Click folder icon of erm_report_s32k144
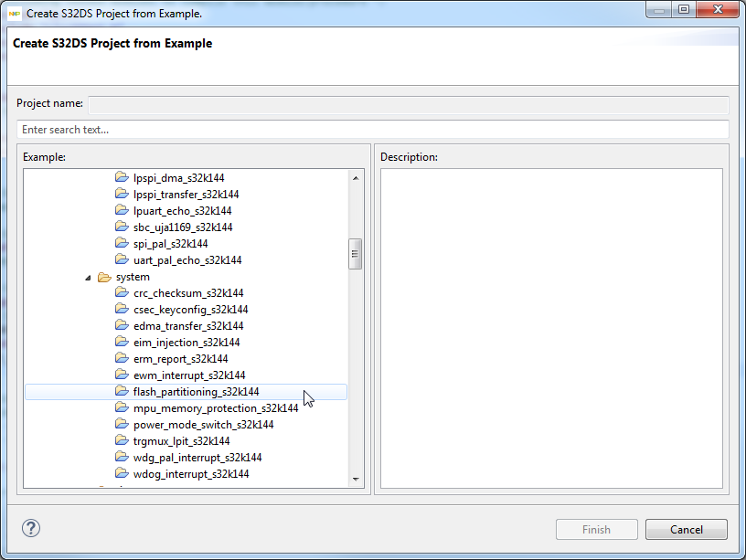This screenshot has height=560, width=746. pos(122,359)
